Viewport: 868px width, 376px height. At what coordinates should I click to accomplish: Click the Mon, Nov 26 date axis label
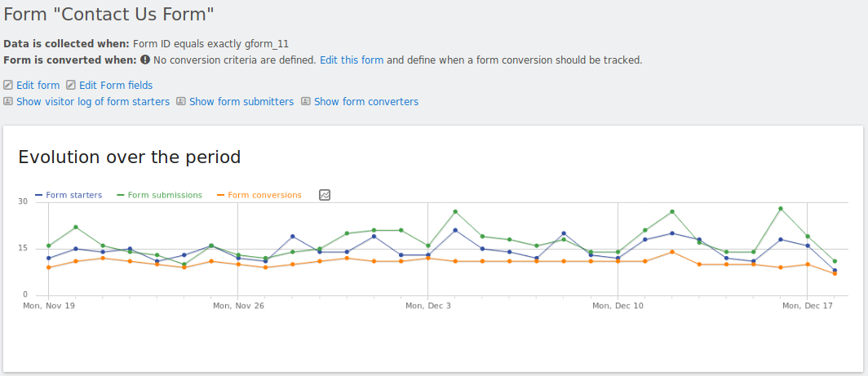pyautogui.click(x=238, y=306)
